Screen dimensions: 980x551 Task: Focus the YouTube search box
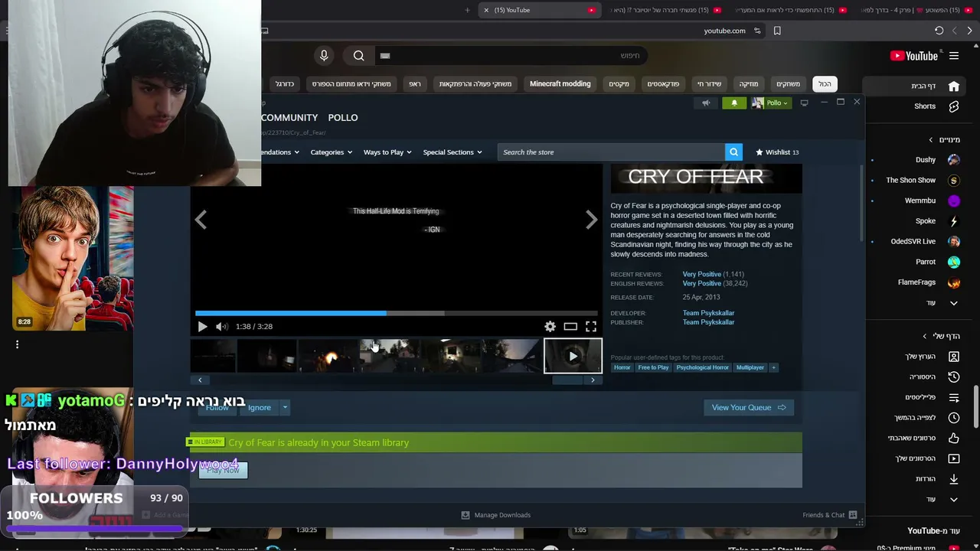[x=511, y=55]
